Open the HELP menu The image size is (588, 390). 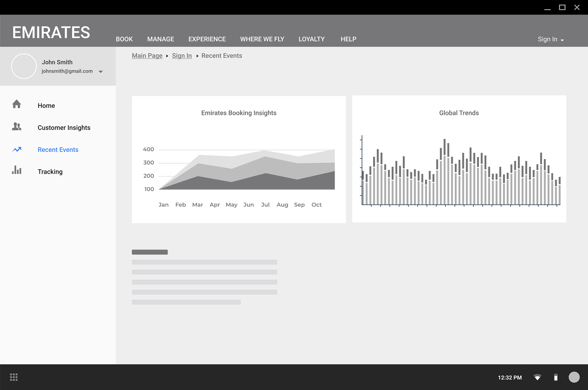(349, 39)
